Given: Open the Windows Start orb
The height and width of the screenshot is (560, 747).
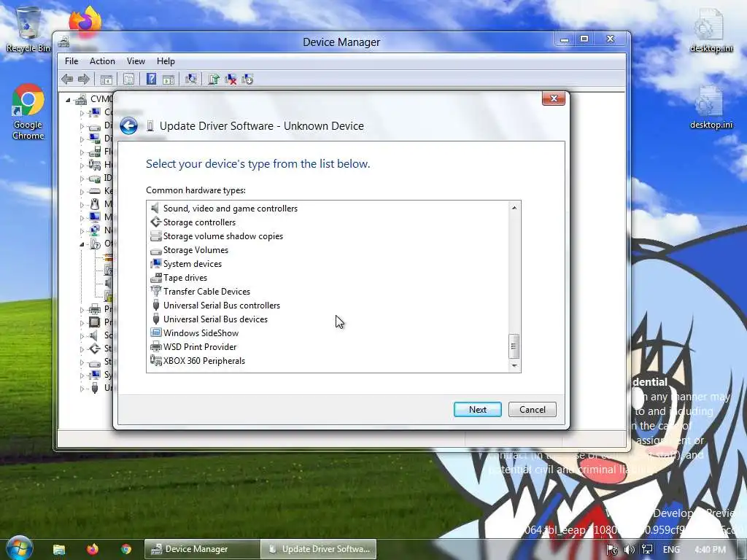Looking at the screenshot, I should point(19,548).
